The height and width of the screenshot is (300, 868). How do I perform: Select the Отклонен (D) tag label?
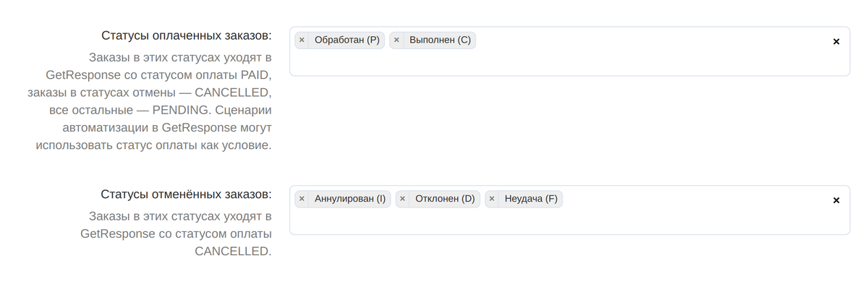[445, 199]
